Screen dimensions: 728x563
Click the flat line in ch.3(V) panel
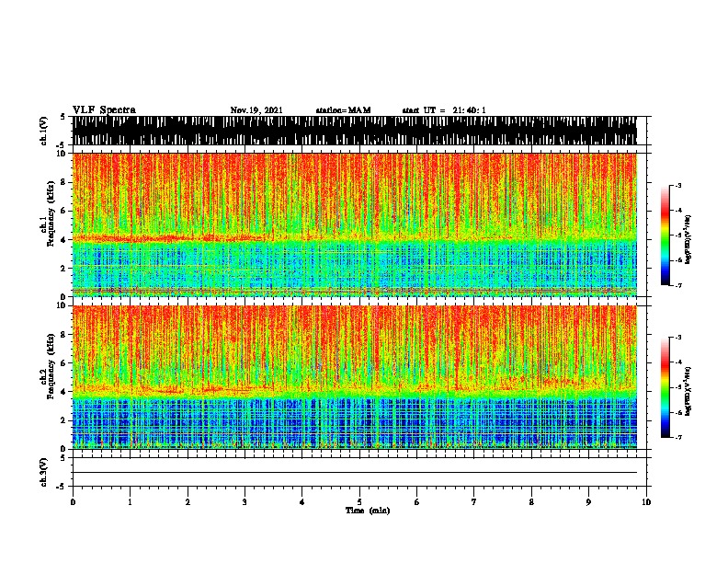(354, 473)
